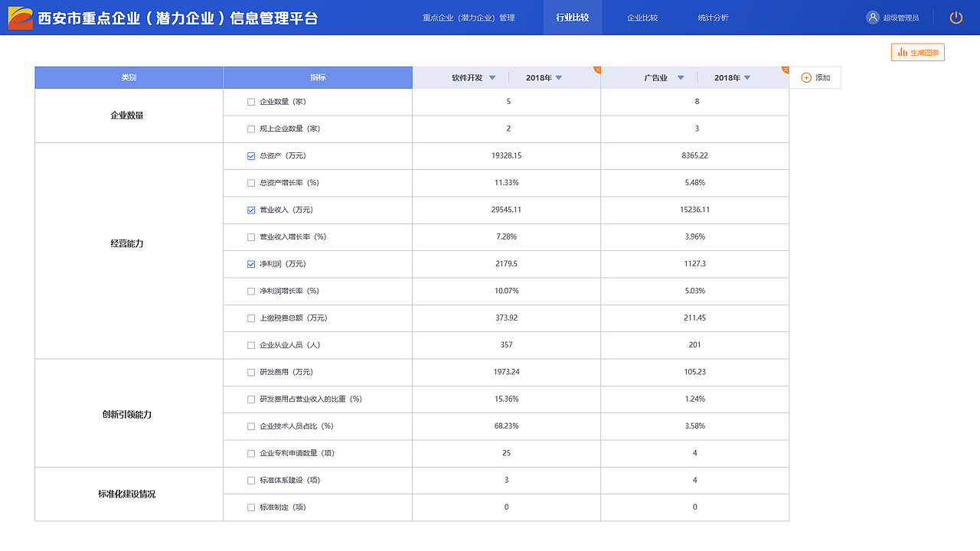Screen dimensions: 980x551
Task: Check the 研发费用（万元）indicator
Action: pyautogui.click(x=250, y=372)
